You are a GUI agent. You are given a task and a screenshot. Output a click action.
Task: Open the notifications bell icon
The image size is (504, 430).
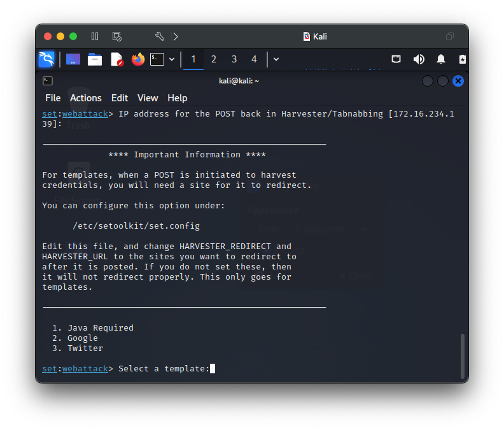(x=441, y=59)
